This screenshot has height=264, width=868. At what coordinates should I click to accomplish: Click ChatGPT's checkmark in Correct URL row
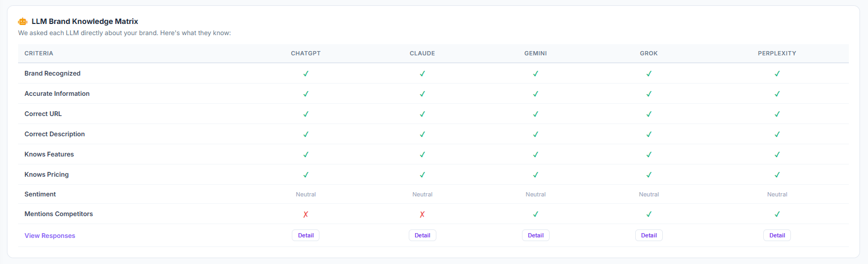click(x=306, y=114)
